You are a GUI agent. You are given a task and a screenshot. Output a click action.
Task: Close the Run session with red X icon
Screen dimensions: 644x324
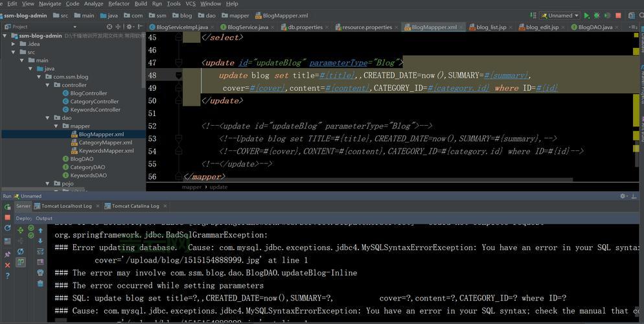7,265
